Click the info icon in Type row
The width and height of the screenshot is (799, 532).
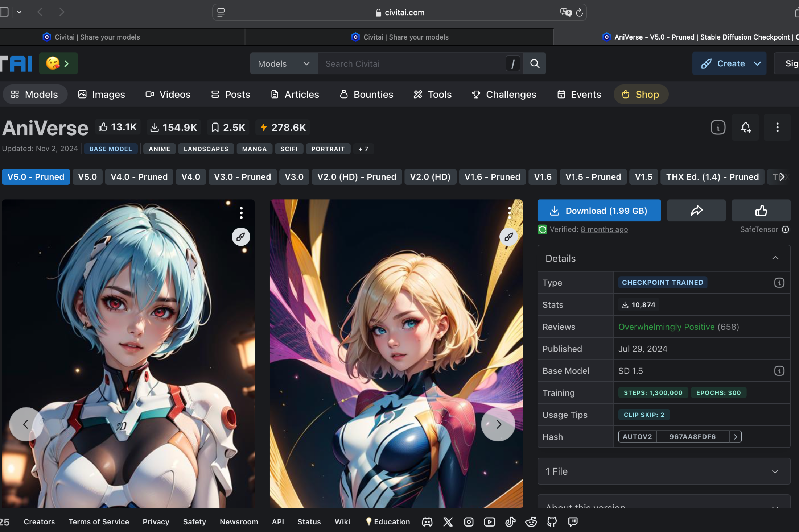click(779, 283)
